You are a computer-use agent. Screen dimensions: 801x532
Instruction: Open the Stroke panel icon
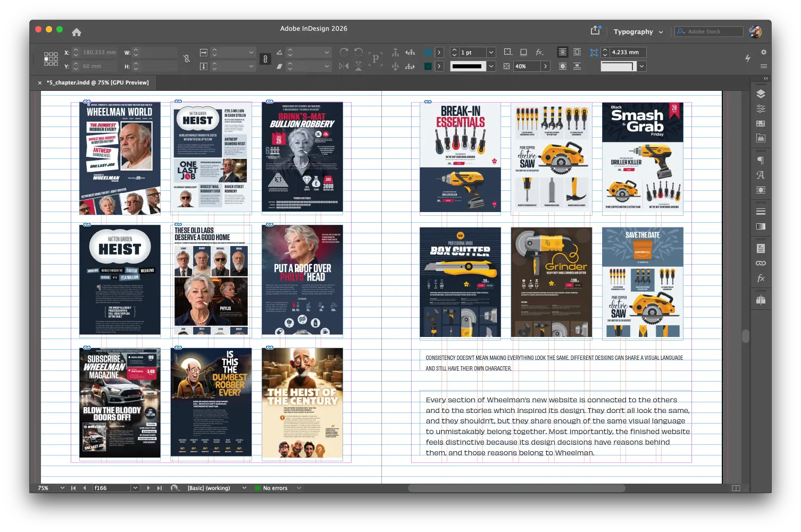[x=761, y=212]
